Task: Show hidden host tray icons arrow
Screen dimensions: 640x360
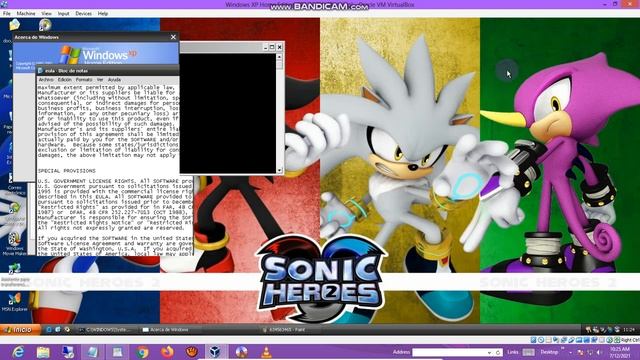Action: coord(571,353)
